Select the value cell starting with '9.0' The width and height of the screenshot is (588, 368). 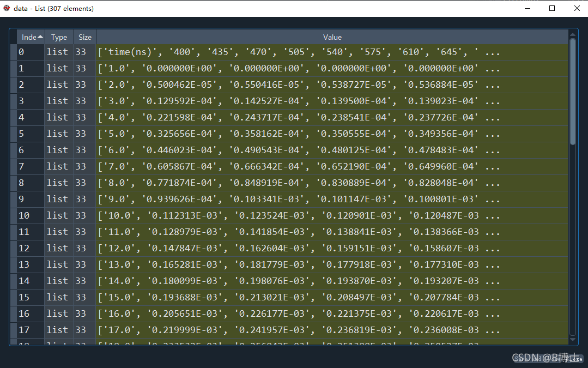[332, 199]
